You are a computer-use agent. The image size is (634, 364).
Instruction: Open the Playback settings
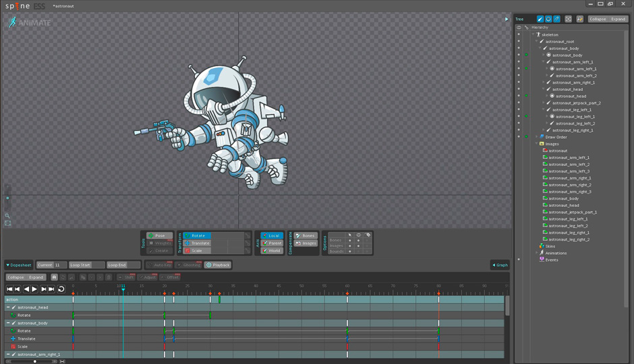tap(218, 265)
